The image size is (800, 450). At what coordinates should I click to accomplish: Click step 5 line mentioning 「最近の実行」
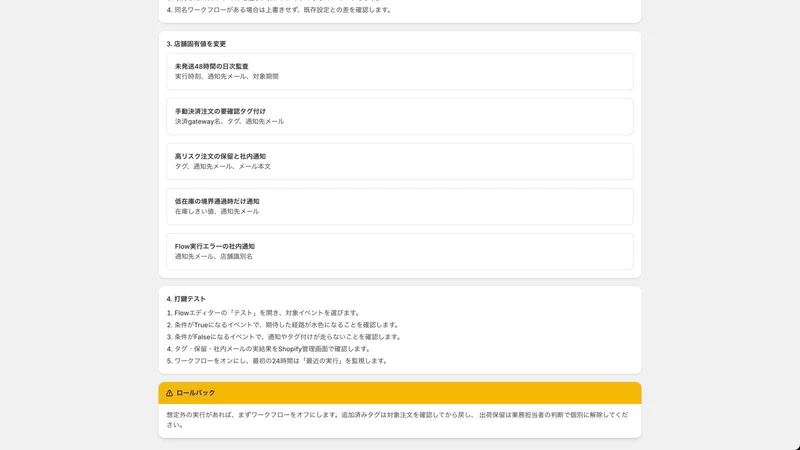pyautogui.click(x=278, y=361)
